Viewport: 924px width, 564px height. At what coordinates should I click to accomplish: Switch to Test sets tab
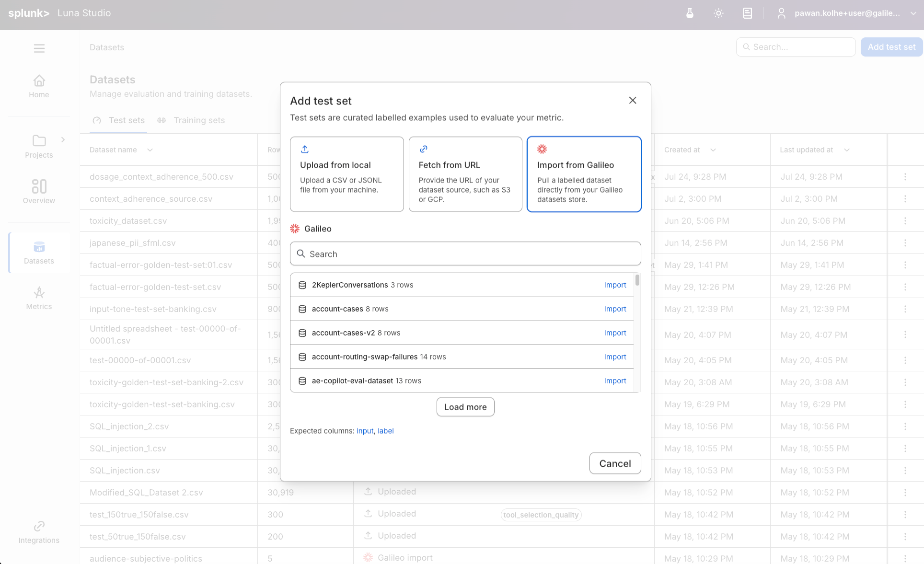[119, 120]
